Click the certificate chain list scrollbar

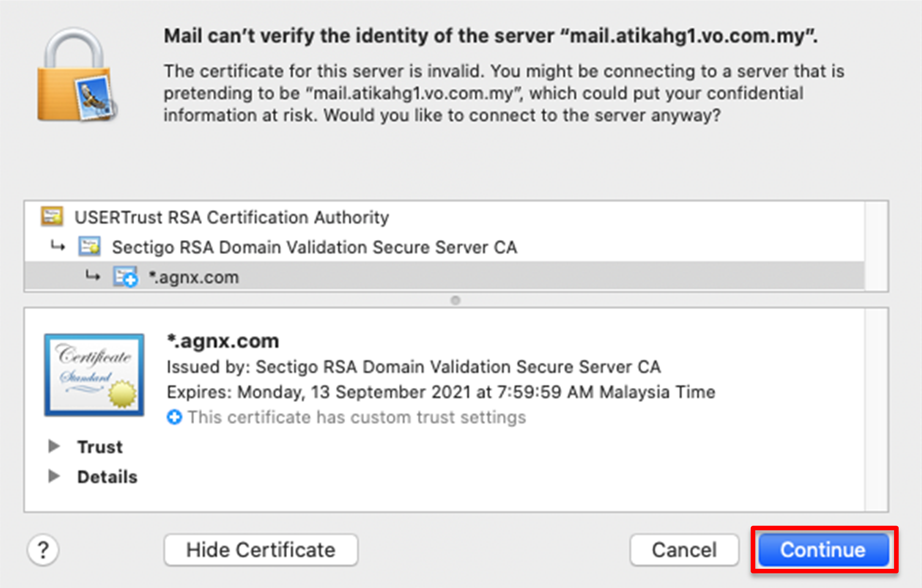point(876,246)
